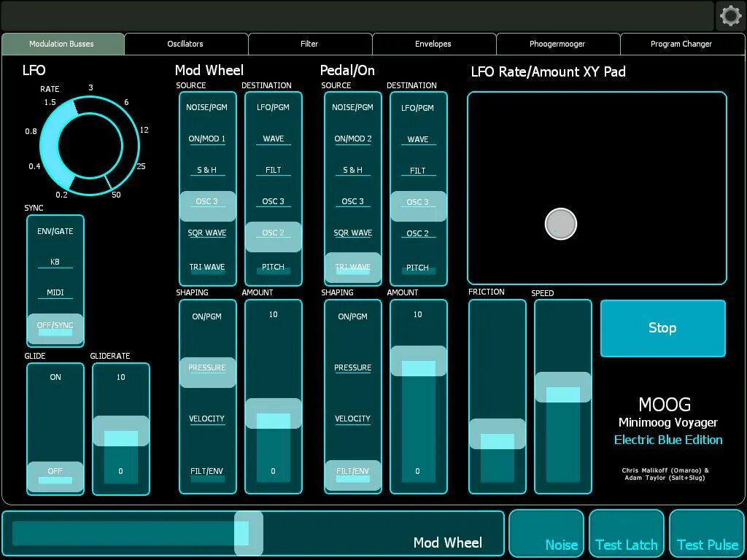Select KB in the LFO sync list
This screenshot has height=560, width=747.
55,262
